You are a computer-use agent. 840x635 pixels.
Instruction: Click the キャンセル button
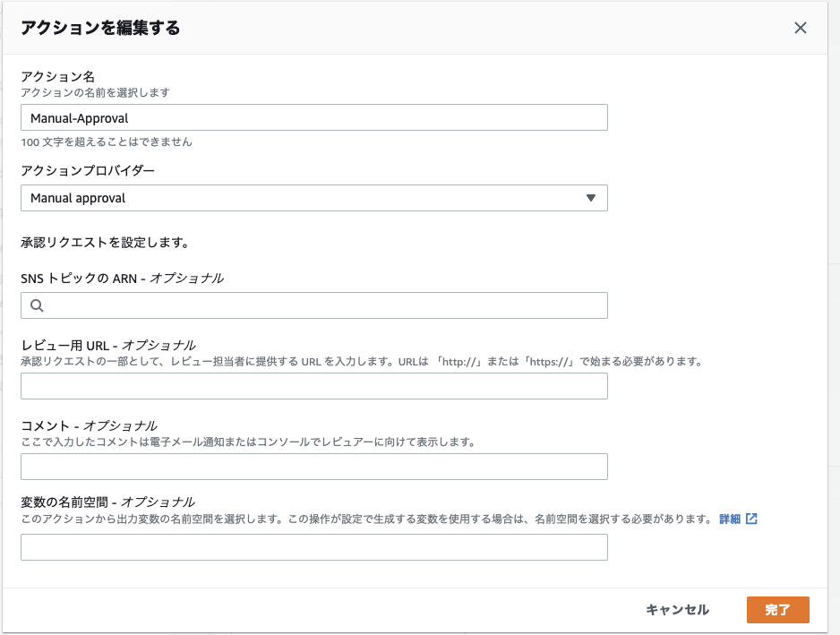click(677, 610)
